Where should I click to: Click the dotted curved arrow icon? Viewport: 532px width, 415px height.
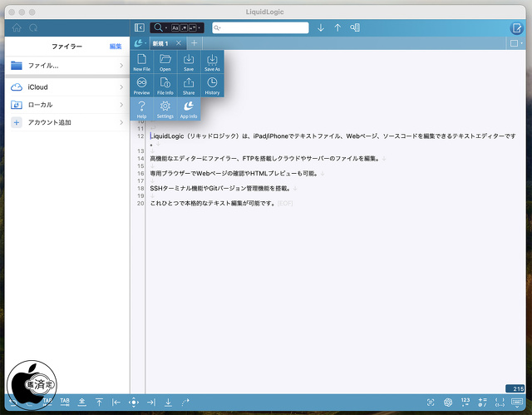click(x=185, y=402)
